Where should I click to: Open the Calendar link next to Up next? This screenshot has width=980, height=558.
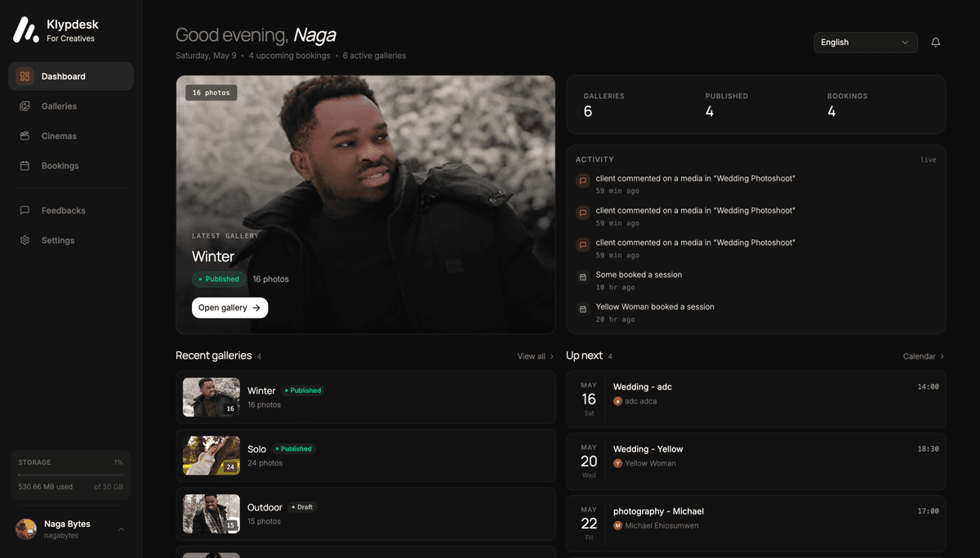(x=924, y=356)
